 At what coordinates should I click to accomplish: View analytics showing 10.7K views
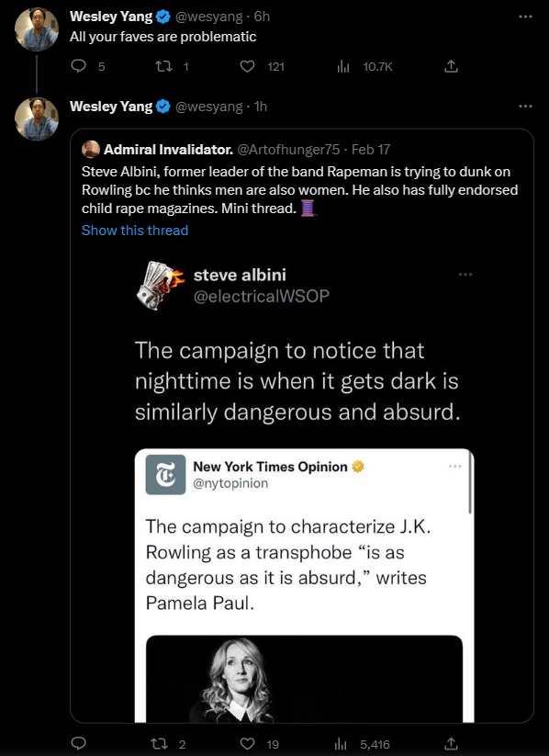(342, 66)
